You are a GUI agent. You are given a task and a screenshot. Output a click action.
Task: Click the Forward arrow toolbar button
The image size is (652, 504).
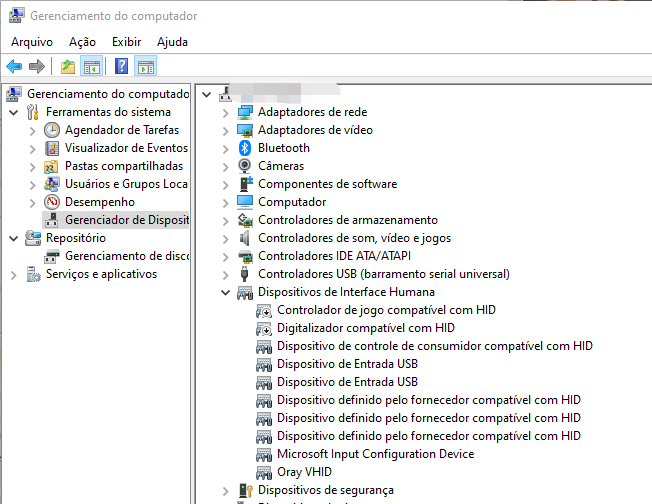pos(37,67)
